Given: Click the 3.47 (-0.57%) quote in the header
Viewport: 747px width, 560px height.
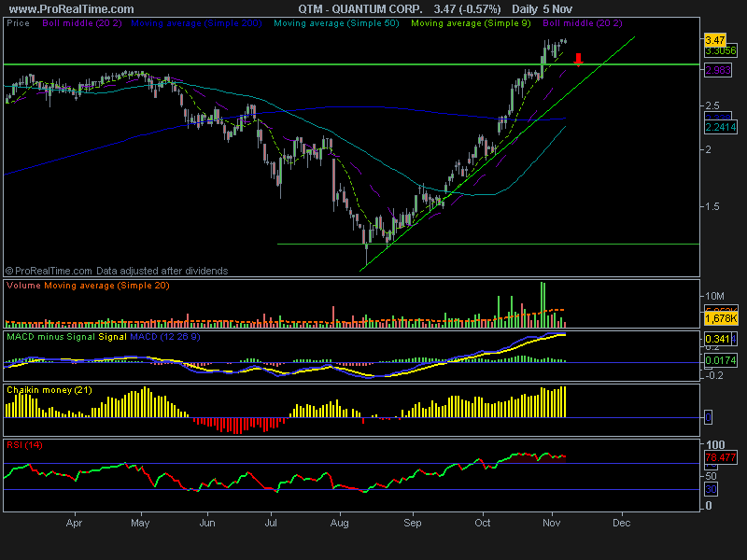Looking at the screenshot, I should (x=468, y=9).
